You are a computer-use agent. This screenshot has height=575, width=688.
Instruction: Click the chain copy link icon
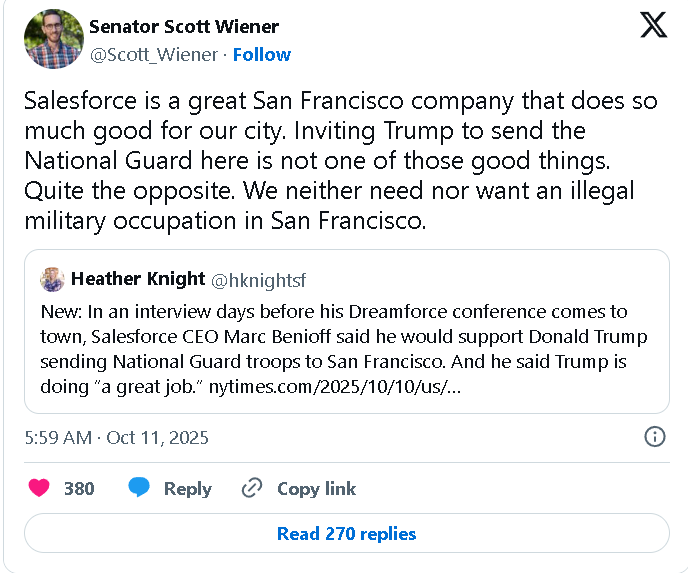pyautogui.click(x=251, y=488)
